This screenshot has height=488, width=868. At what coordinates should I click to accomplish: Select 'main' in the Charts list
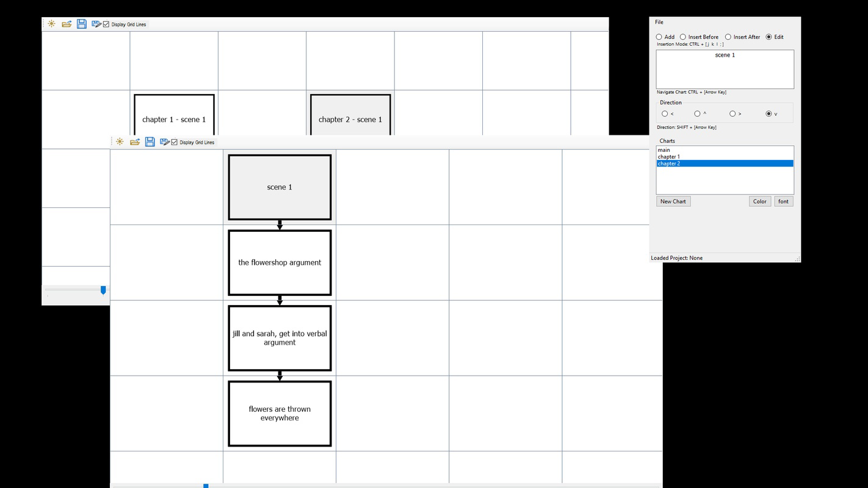coord(725,150)
